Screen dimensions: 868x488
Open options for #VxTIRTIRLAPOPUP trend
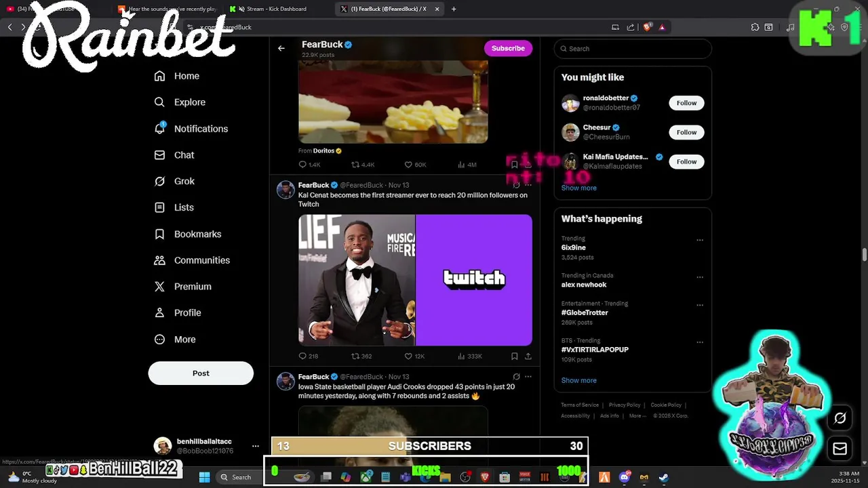(700, 342)
